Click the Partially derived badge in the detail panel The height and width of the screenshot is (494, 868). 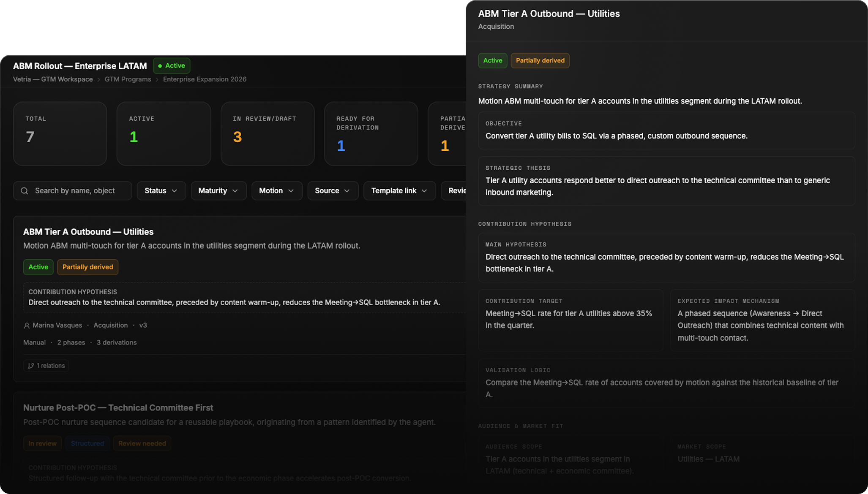pos(540,60)
